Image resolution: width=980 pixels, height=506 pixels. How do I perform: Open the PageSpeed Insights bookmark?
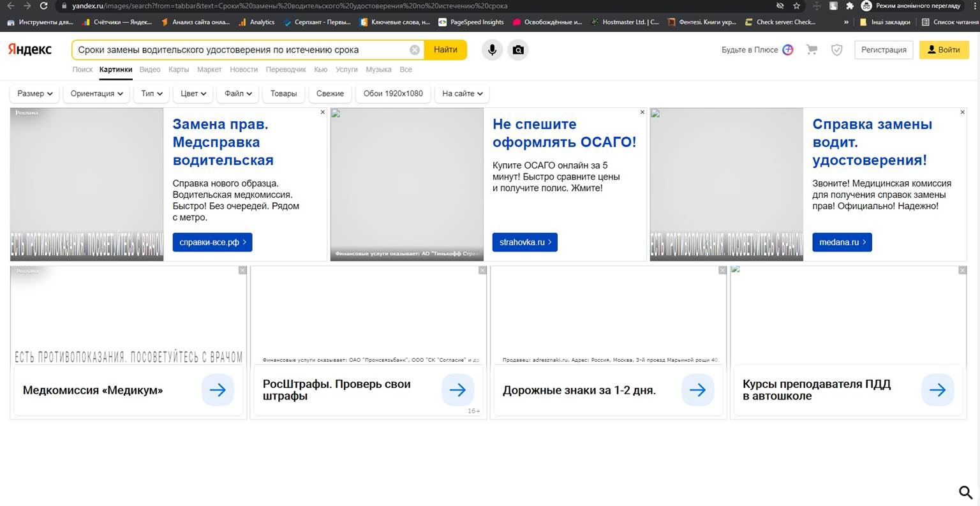coord(471,22)
